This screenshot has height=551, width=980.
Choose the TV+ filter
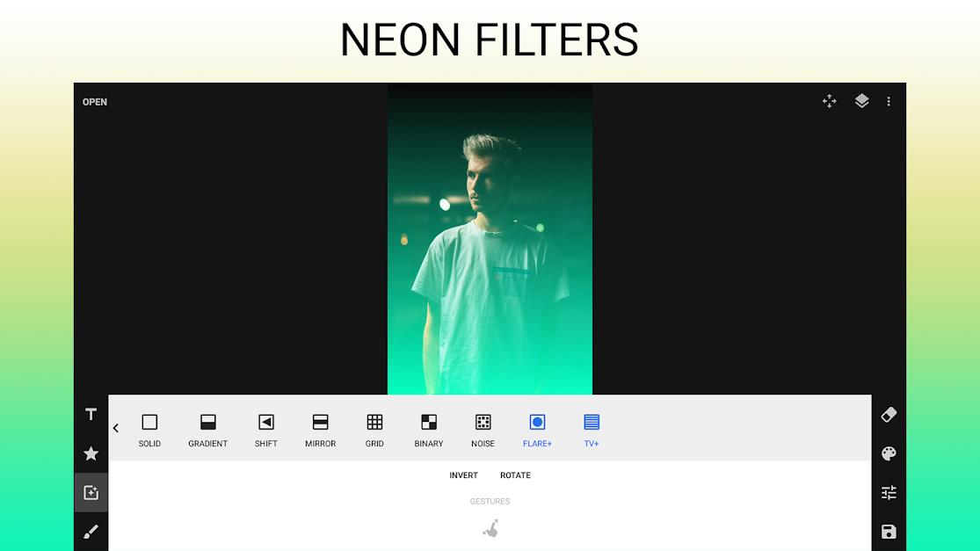(x=592, y=431)
